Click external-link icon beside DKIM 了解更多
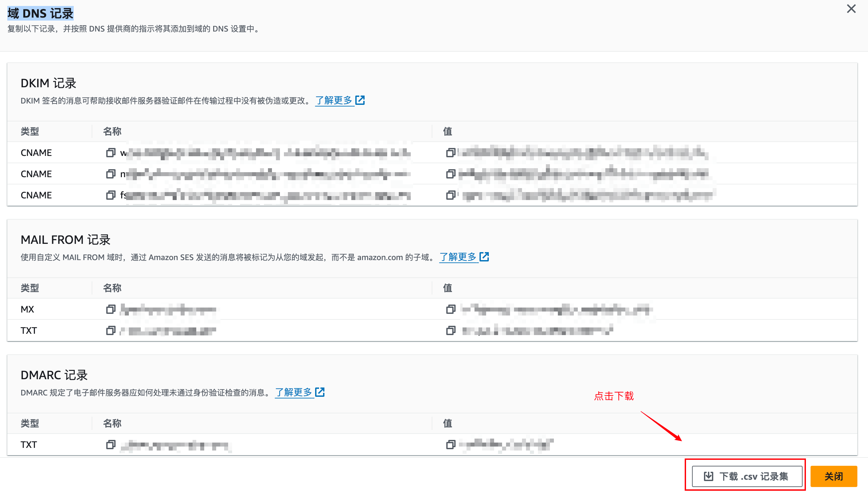 point(360,100)
